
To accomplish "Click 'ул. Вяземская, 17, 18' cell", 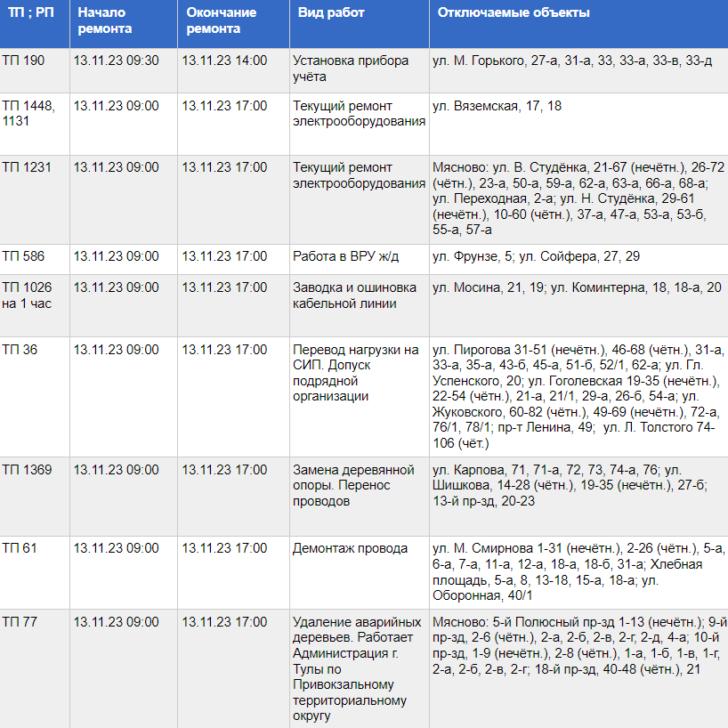I will [579, 124].
